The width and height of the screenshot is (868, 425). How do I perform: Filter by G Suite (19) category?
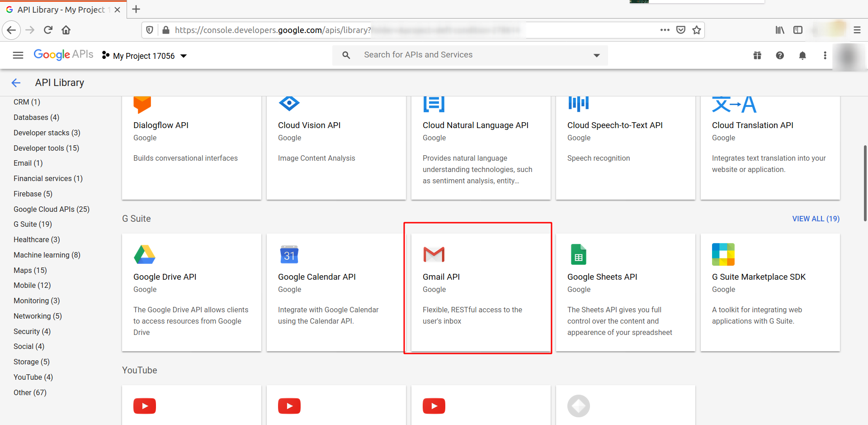pos(33,224)
